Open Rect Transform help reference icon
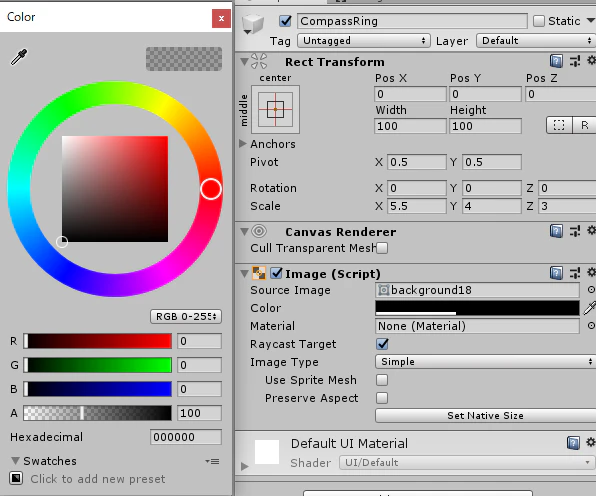 click(x=556, y=61)
